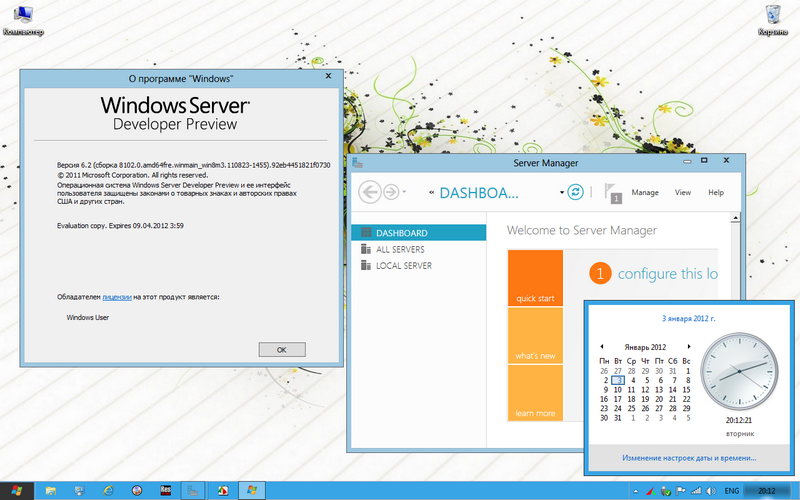Click the quick start tile
Screen dimensions: 800x500
(x=535, y=278)
